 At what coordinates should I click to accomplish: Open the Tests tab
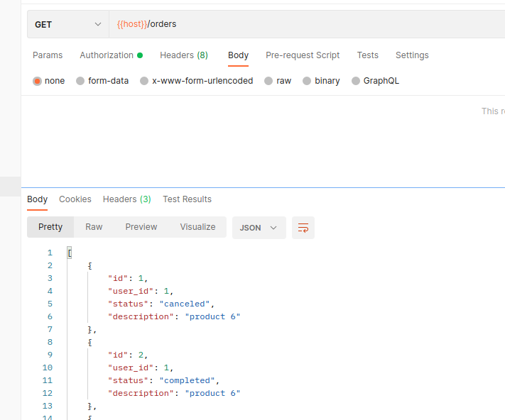[x=367, y=55]
